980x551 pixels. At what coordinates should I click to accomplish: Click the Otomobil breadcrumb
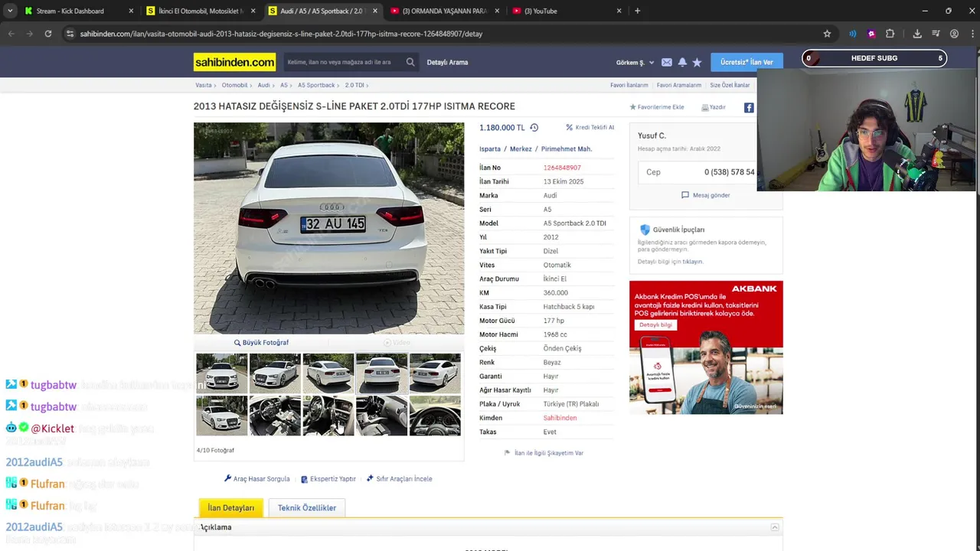click(235, 85)
